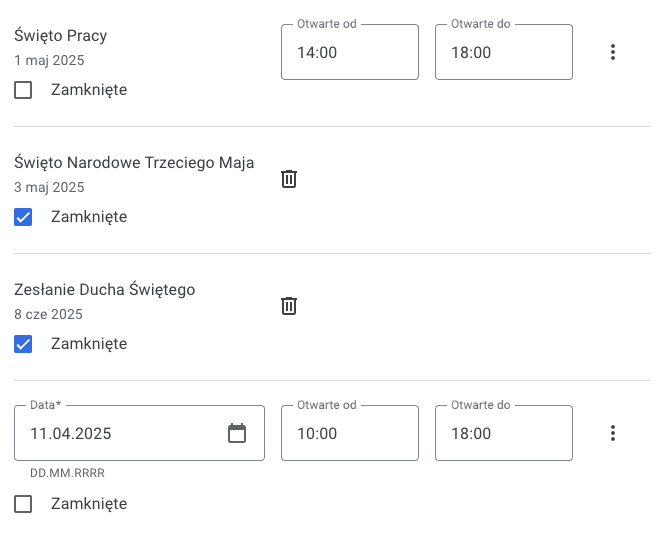The width and height of the screenshot is (666, 538).
Task: Focus the Data field showing 11.04.2025
Action: point(139,433)
